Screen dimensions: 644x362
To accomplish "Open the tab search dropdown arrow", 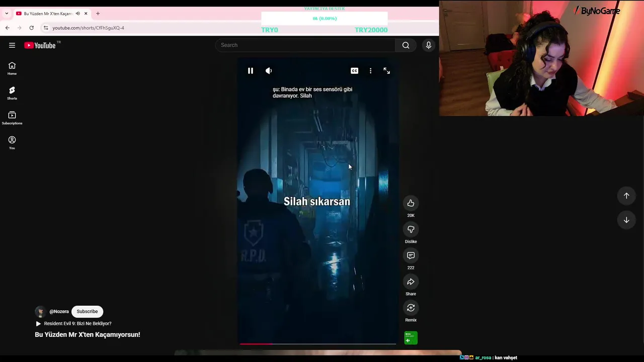I will point(7,14).
